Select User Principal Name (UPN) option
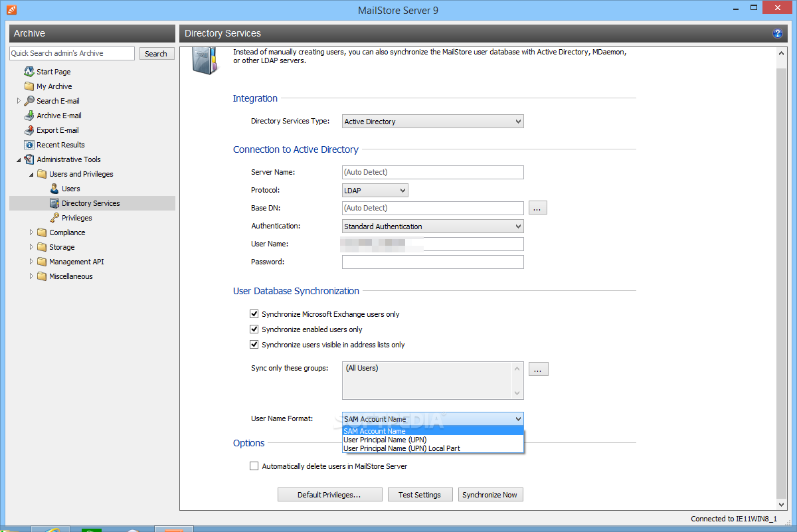 click(x=433, y=440)
